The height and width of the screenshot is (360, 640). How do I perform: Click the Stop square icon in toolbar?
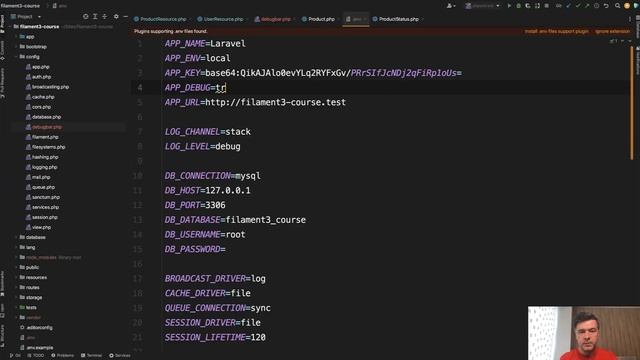(547, 6)
